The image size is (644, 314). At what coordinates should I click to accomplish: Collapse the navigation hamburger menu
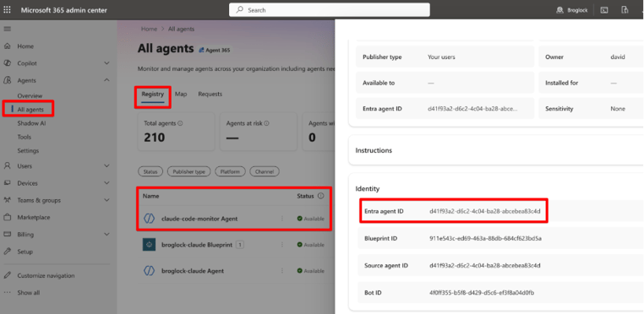pyautogui.click(x=7, y=29)
